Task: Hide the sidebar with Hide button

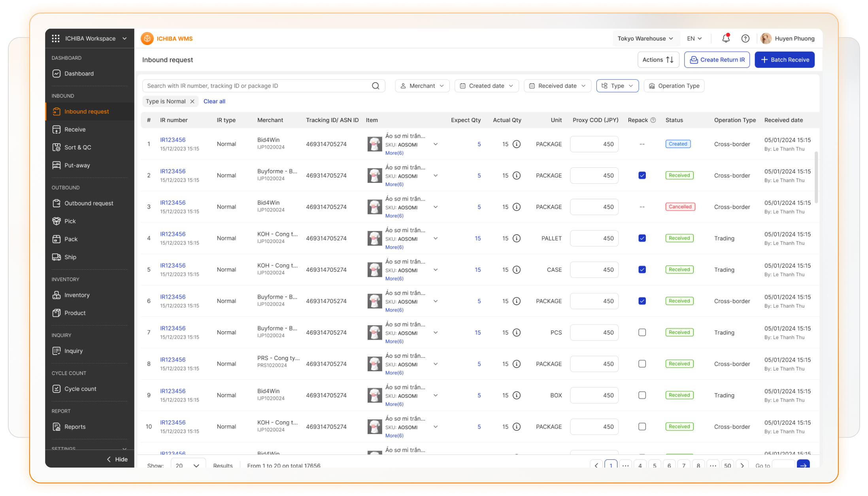Action: [x=117, y=459]
